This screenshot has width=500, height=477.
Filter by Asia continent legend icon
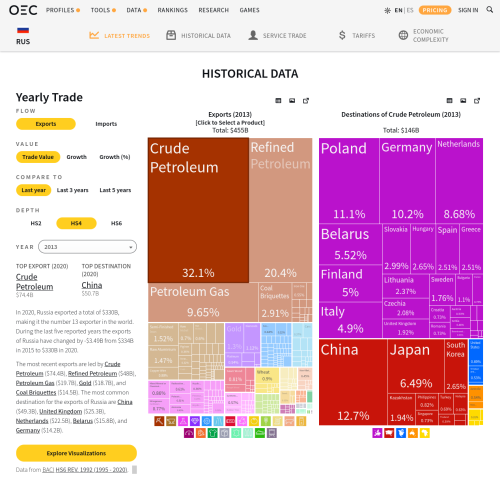(x=389, y=433)
